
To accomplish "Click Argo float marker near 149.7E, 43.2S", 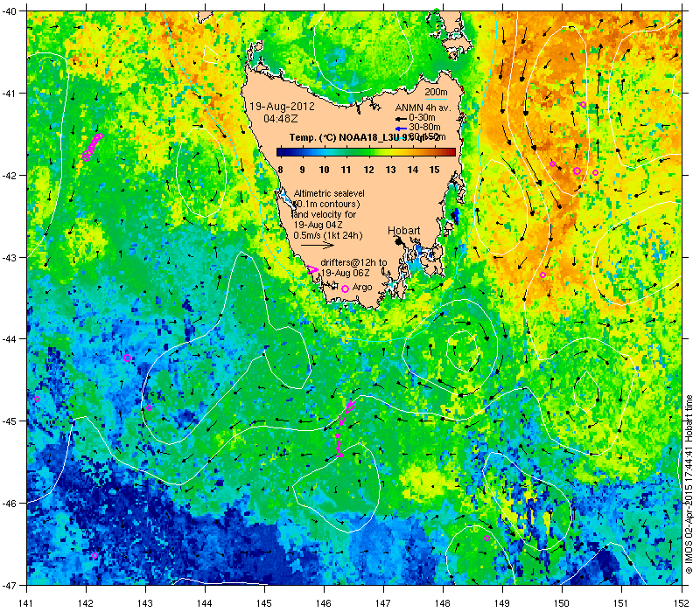I will tap(542, 275).
